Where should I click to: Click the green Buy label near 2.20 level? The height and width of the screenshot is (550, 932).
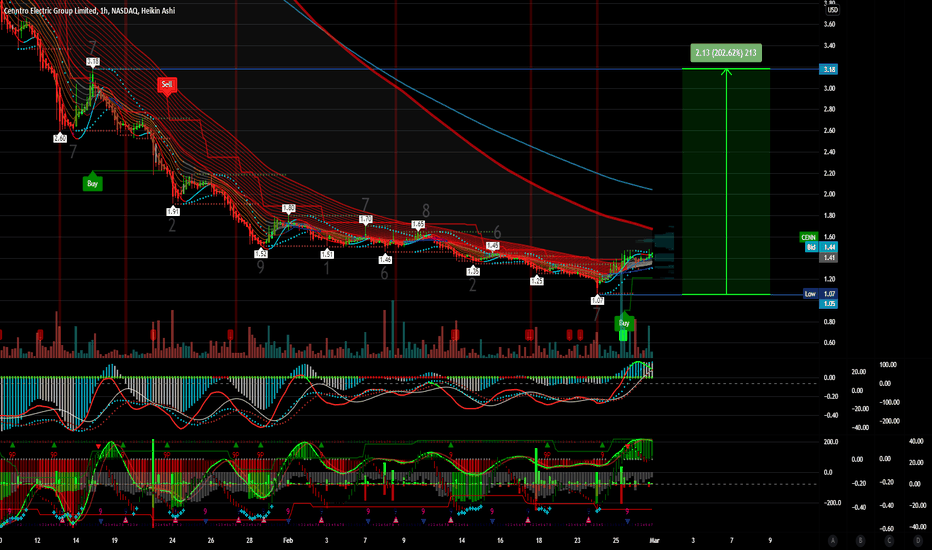(92, 183)
